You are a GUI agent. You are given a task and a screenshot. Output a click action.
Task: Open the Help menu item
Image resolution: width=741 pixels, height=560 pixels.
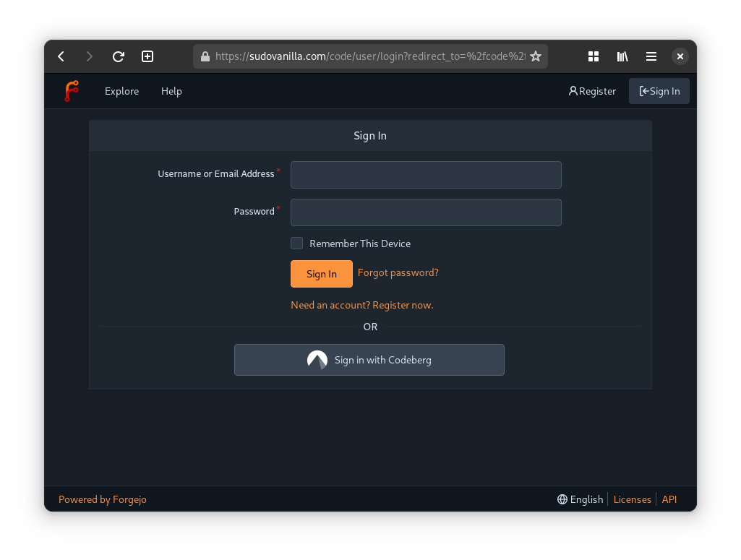pyautogui.click(x=171, y=91)
